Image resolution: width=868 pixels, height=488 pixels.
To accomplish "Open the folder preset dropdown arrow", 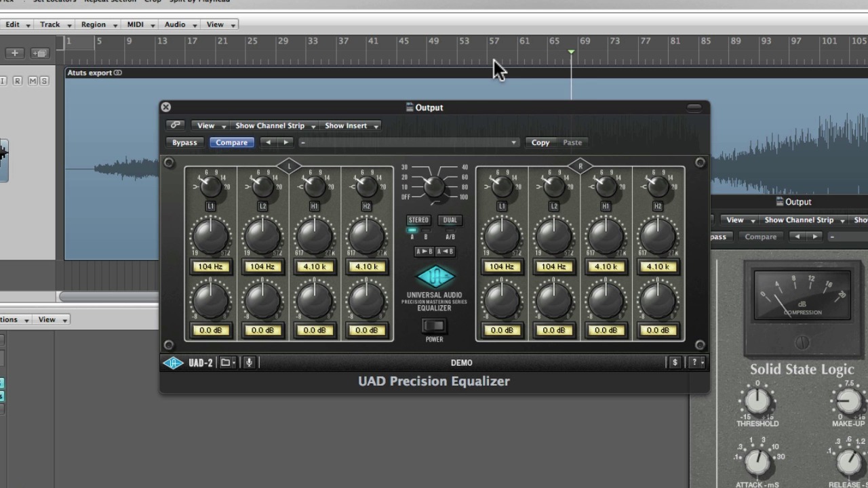I will [x=234, y=363].
